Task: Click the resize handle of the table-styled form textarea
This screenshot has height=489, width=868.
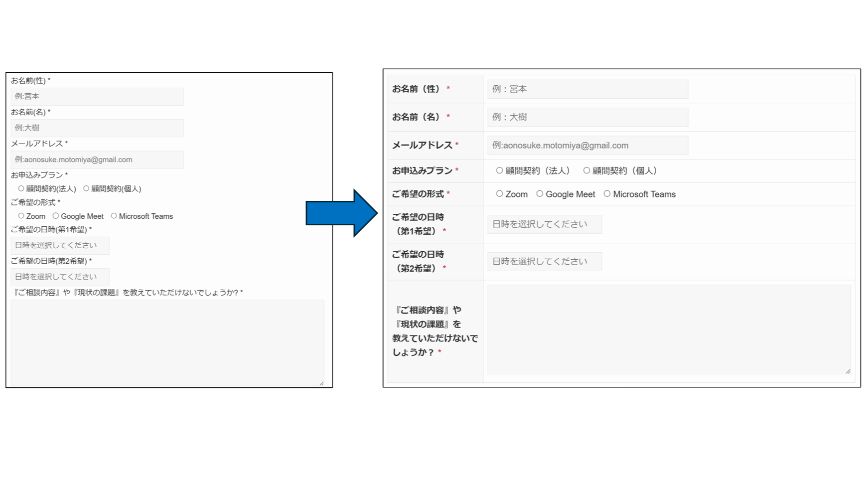Action: [848, 371]
